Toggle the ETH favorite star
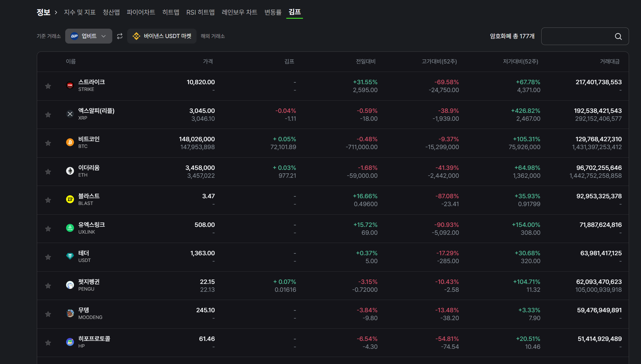The width and height of the screenshot is (641, 364). (48, 172)
